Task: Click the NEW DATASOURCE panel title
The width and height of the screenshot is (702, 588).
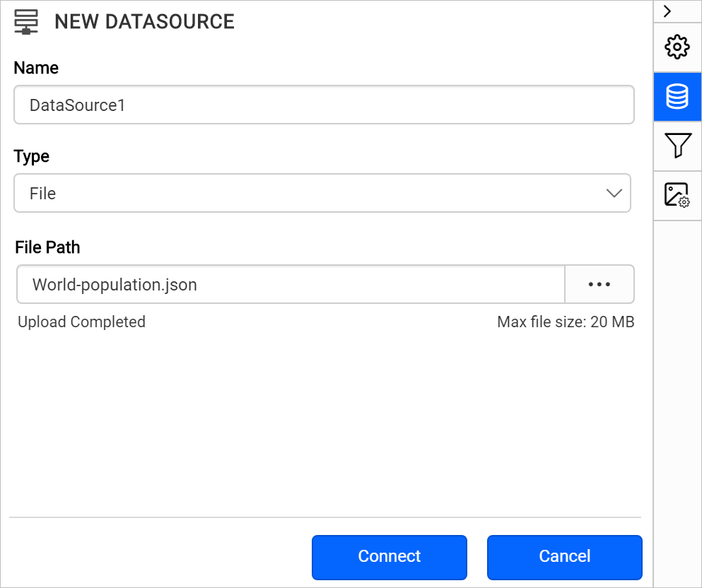Action: tap(144, 21)
